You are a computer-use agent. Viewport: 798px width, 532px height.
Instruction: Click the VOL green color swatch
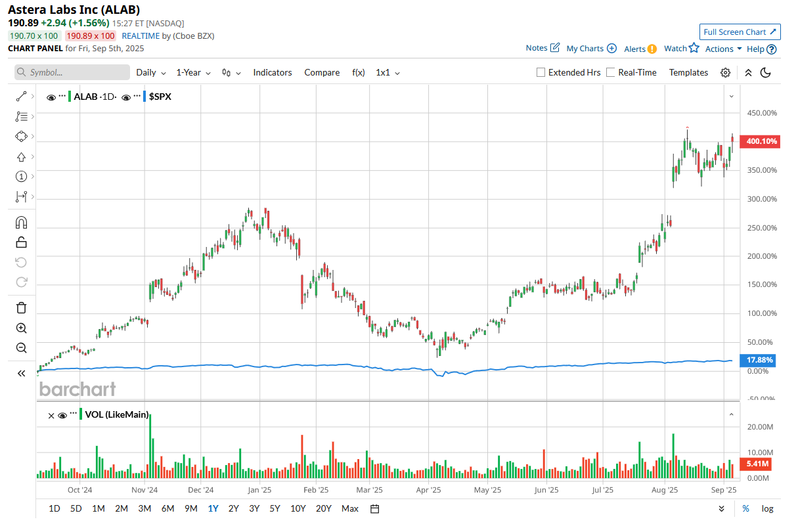[x=81, y=414]
